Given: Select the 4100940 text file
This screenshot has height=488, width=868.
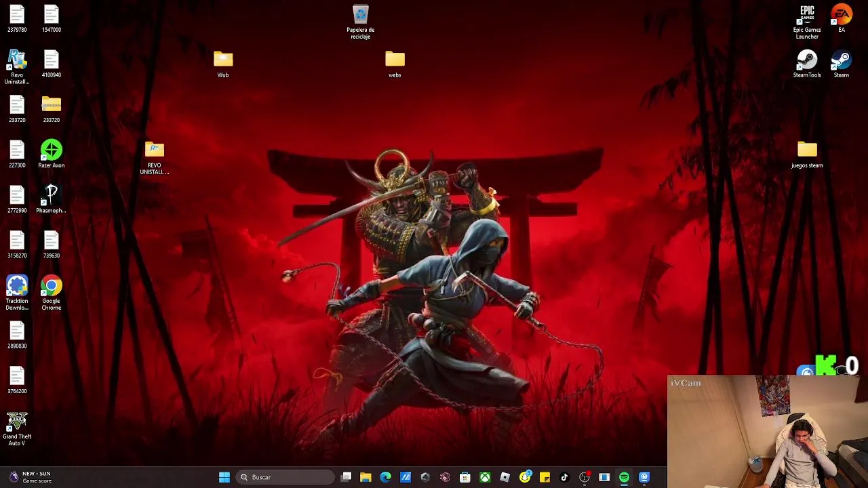Looking at the screenshot, I should [52, 64].
